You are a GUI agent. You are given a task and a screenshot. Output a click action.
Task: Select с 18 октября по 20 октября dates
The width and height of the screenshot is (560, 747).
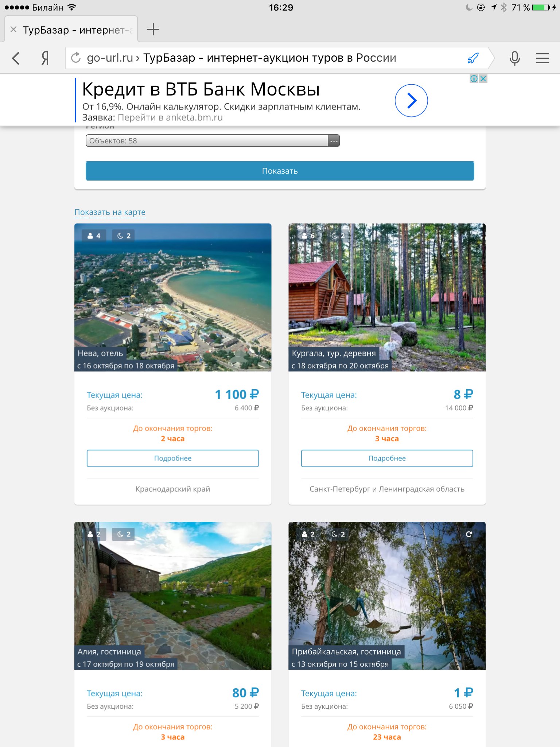tap(340, 366)
